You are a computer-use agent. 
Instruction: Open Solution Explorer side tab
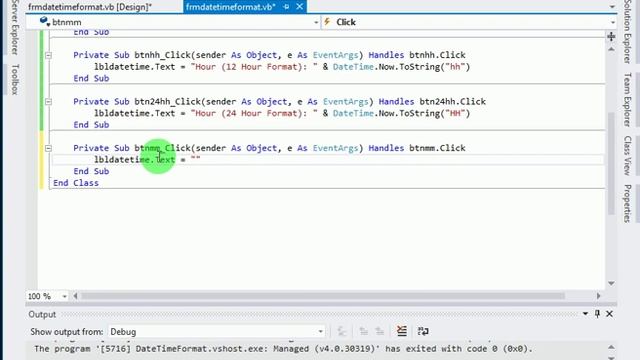(x=627, y=31)
